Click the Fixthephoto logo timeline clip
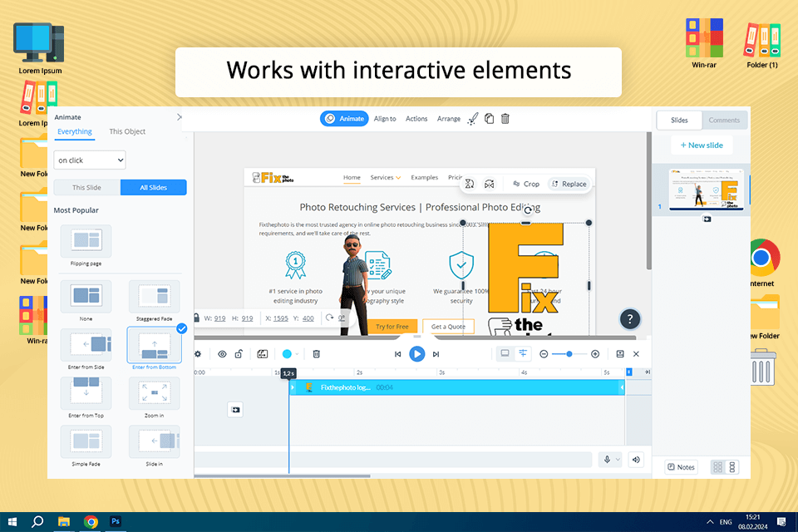Image resolution: width=798 pixels, height=532 pixels. [x=456, y=387]
